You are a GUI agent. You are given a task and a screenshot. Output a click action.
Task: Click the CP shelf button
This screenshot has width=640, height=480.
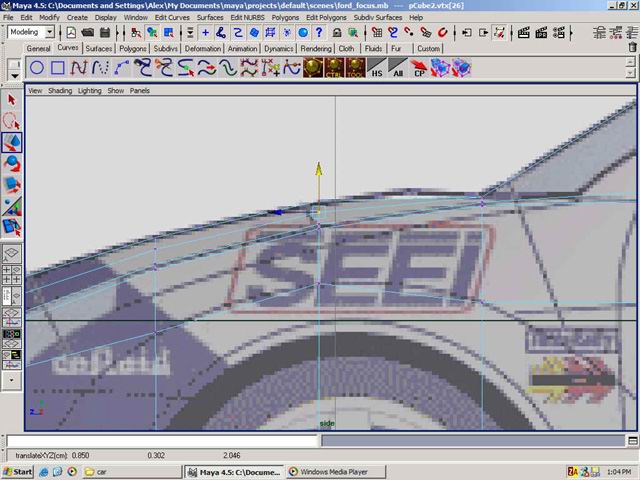pos(419,68)
